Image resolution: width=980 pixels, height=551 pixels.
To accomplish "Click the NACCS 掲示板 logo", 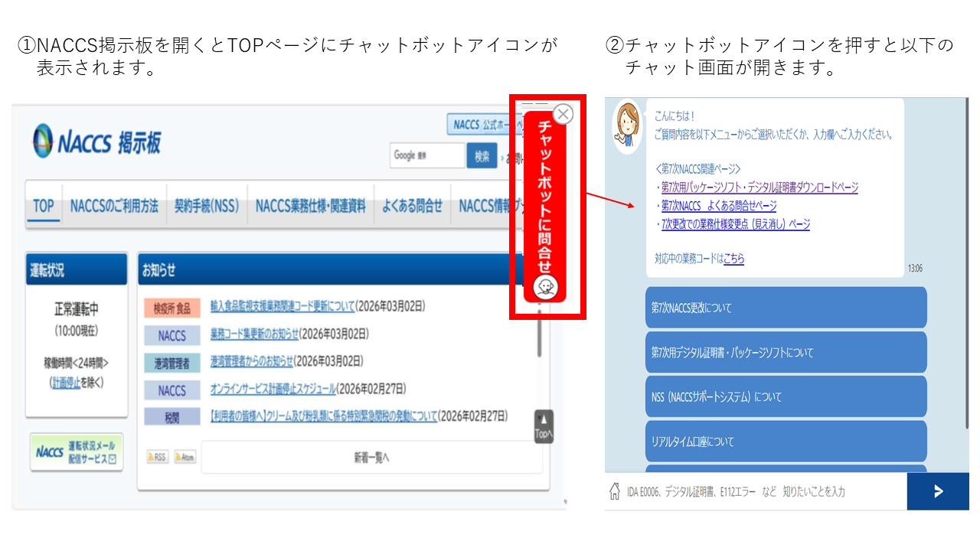I will click(x=97, y=142).
